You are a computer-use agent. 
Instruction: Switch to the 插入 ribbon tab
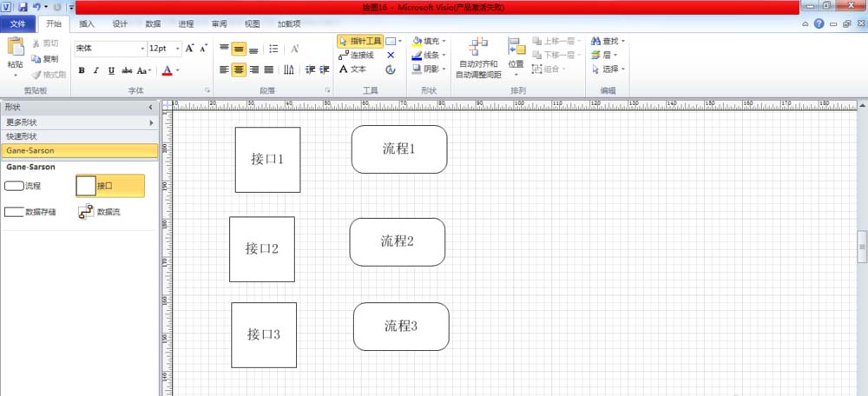point(87,23)
